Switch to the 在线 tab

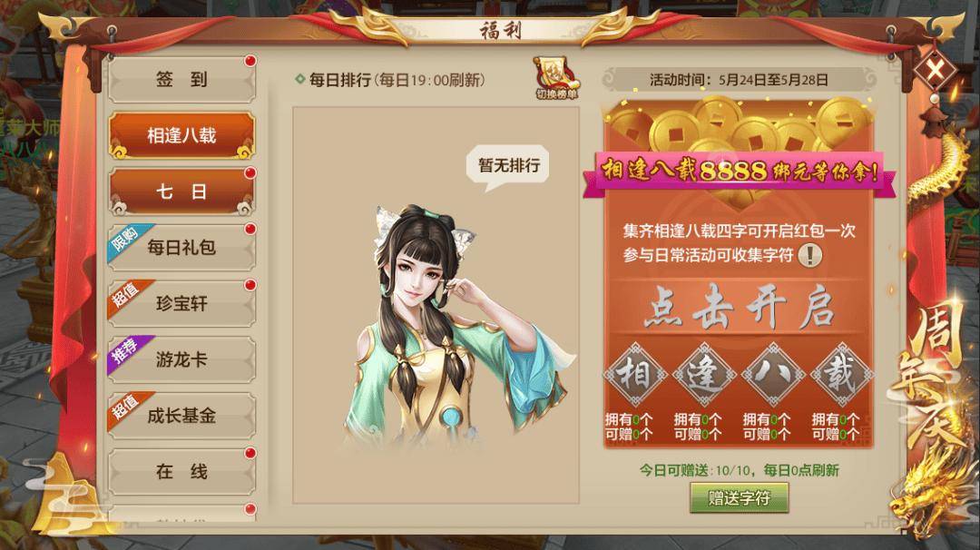pyautogui.click(x=181, y=471)
